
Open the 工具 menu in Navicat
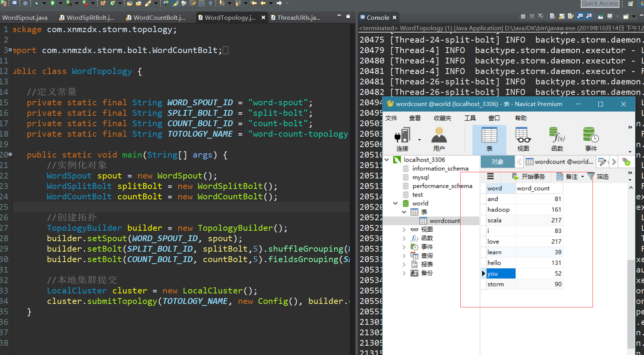click(470, 118)
